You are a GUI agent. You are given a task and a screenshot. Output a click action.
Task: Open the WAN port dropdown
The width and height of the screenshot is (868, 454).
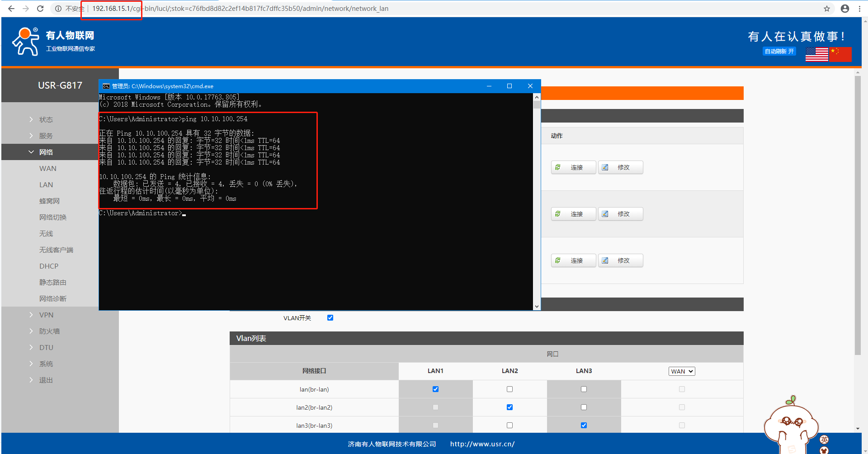pyautogui.click(x=681, y=371)
